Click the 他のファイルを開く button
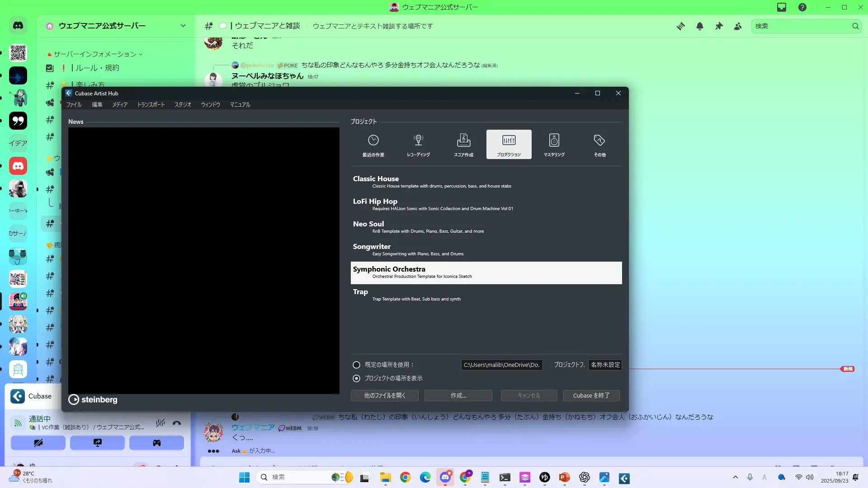 pos(384,395)
